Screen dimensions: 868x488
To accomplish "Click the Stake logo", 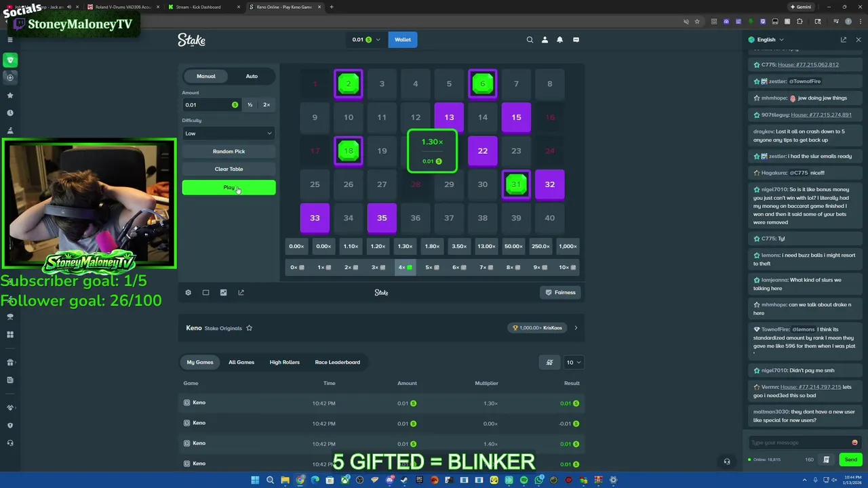I will click(x=191, y=40).
